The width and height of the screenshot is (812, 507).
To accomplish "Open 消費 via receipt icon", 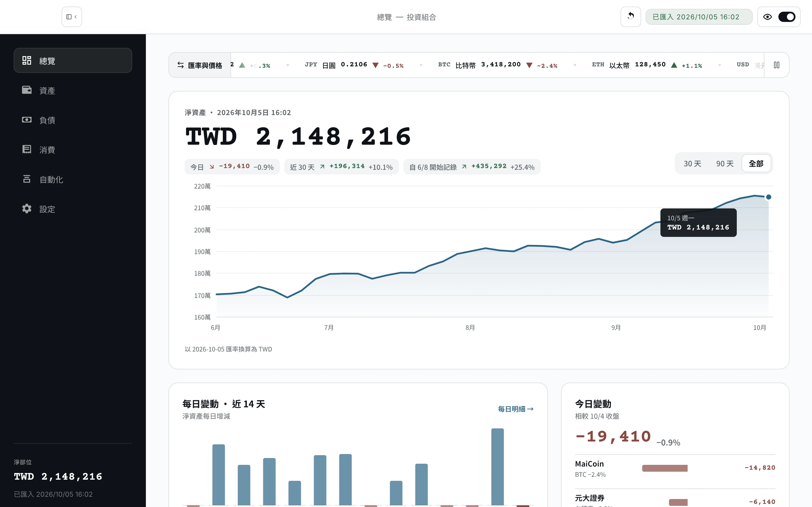I will (x=27, y=149).
